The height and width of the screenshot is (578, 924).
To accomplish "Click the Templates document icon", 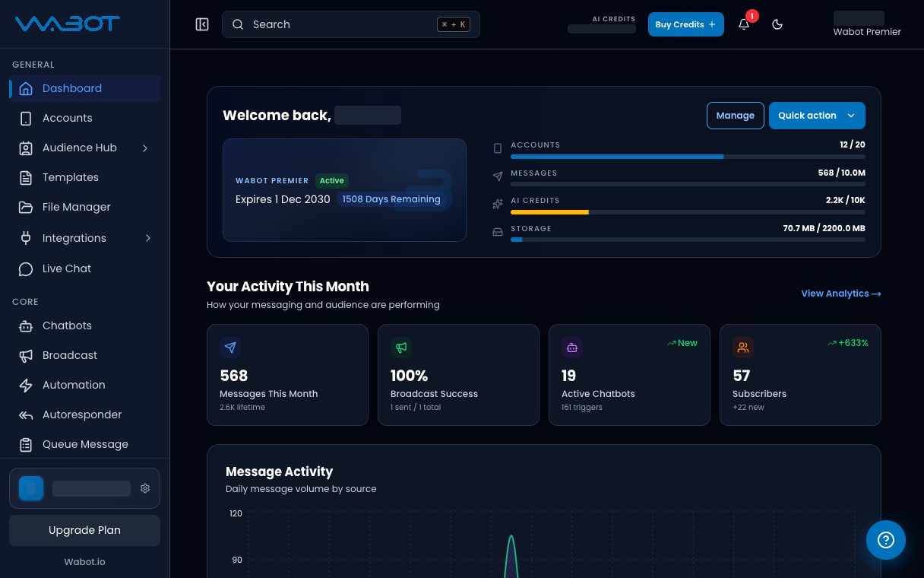I will pyautogui.click(x=26, y=177).
